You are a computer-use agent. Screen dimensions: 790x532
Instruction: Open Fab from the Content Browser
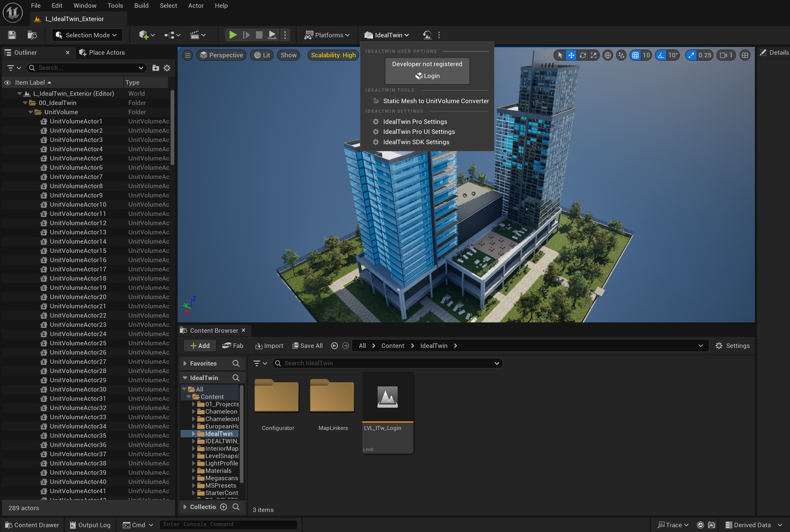(232, 346)
